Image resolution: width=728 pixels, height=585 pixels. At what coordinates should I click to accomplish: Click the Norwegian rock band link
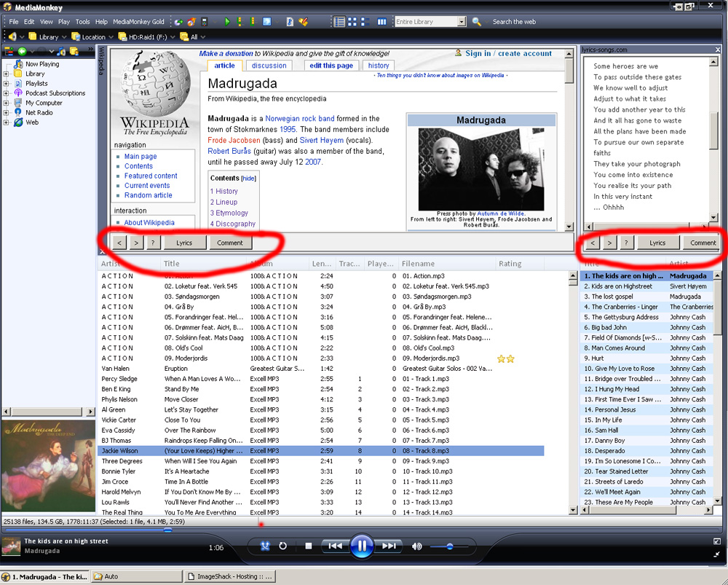pos(299,119)
